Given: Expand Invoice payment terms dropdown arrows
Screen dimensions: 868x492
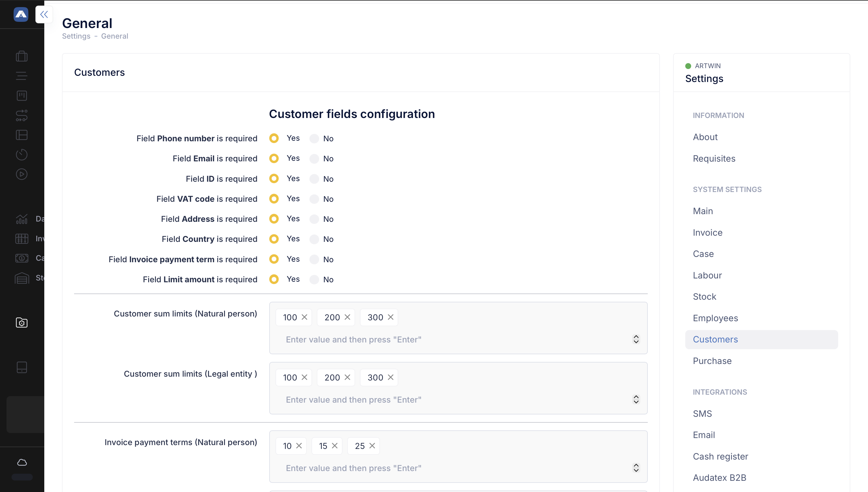Looking at the screenshot, I should pos(636,468).
